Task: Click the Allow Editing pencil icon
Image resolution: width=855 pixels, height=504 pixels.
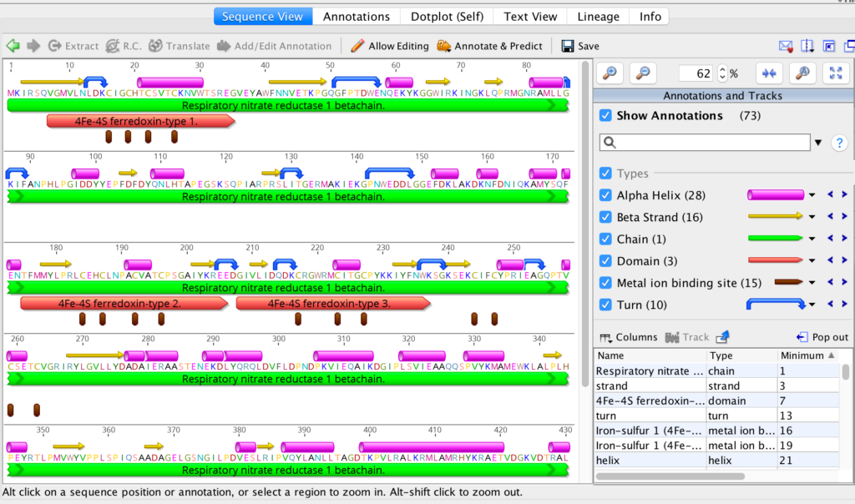Action: 356,46
